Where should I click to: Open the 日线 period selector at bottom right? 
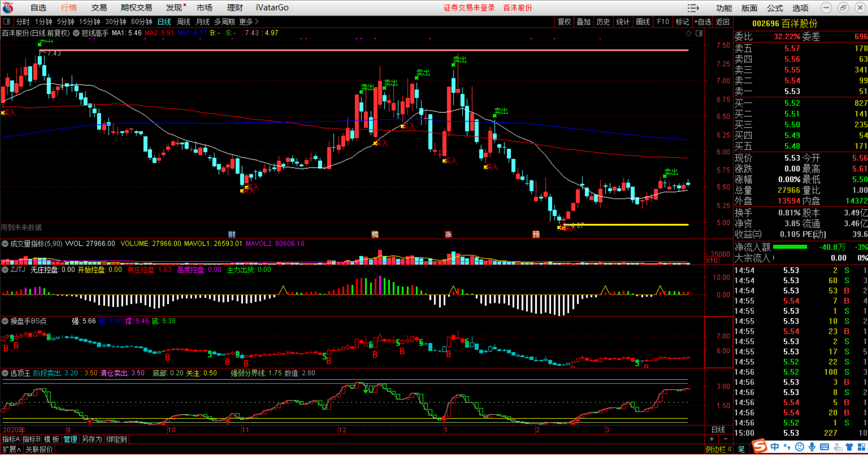pyautogui.click(x=718, y=429)
